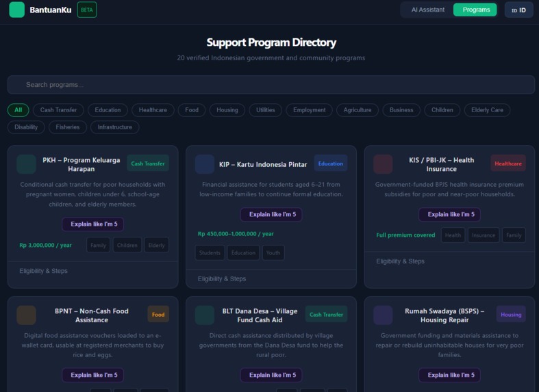Click the 'BPNT – Non-Cash Food Assistance' title
The height and width of the screenshot is (392, 539).
pyautogui.click(x=92, y=315)
